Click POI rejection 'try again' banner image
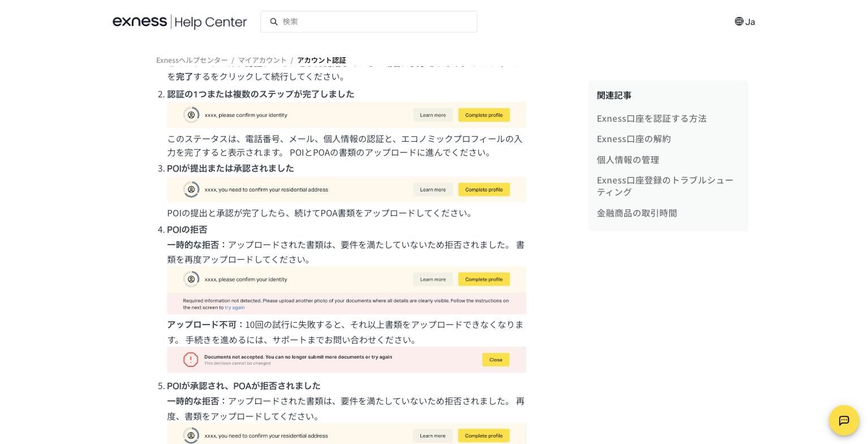Viewport: 868px width, 444px height. tap(346, 291)
